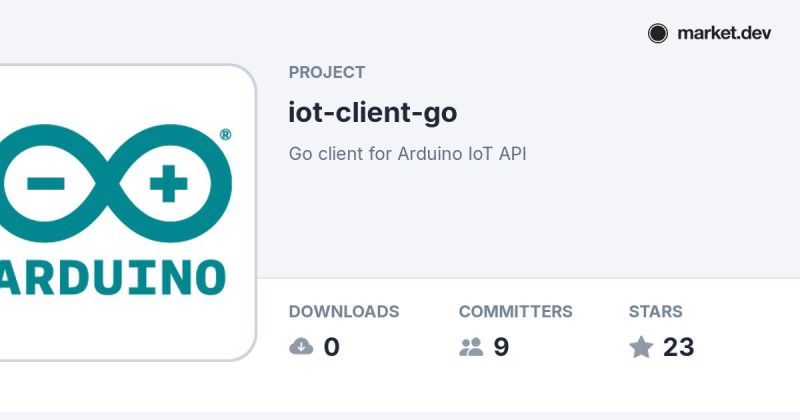Image resolution: width=800 pixels, height=420 pixels.
Task: Click the 'Go client for Arduino IoT API' description
Action: point(407,154)
